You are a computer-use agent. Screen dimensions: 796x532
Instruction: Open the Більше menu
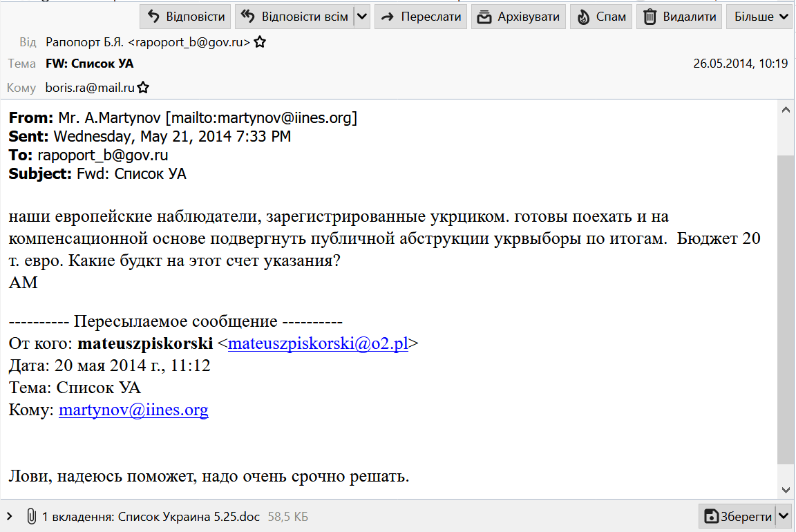[759, 17]
